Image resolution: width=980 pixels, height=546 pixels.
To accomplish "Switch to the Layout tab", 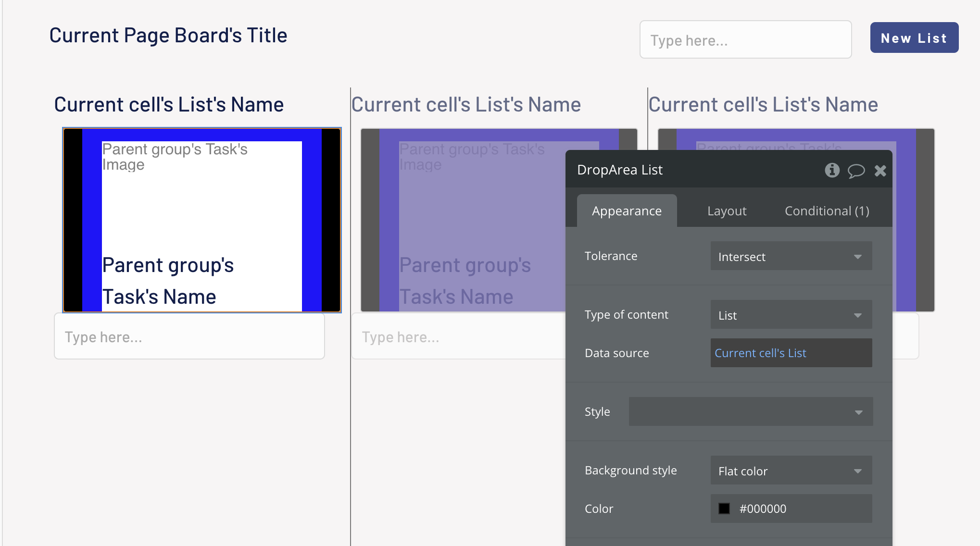I will [727, 211].
